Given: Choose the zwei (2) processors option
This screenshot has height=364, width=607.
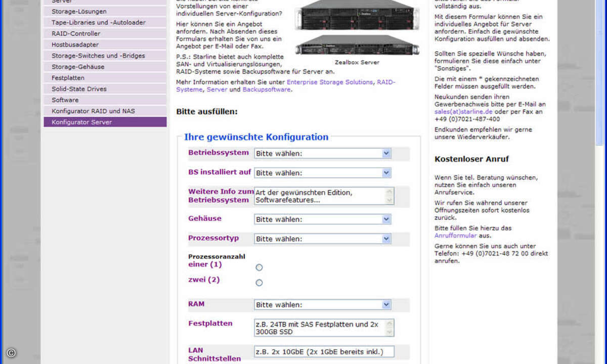Looking at the screenshot, I should [x=259, y=283].
